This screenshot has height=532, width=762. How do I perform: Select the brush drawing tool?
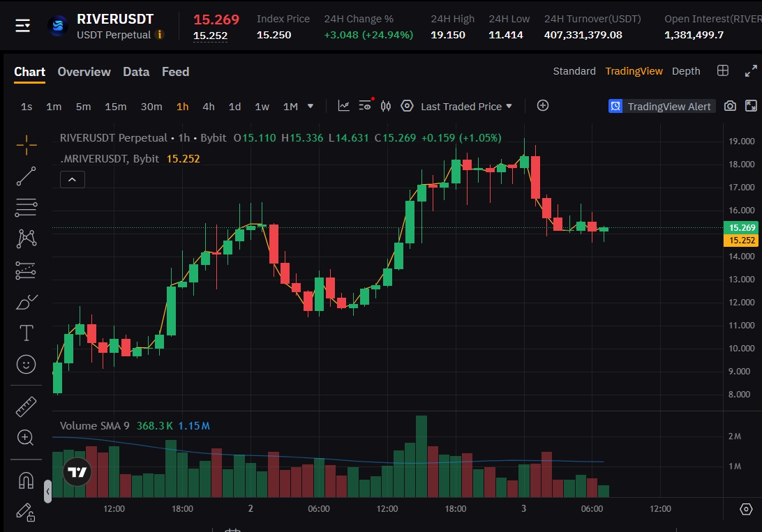tap(27, 302)
